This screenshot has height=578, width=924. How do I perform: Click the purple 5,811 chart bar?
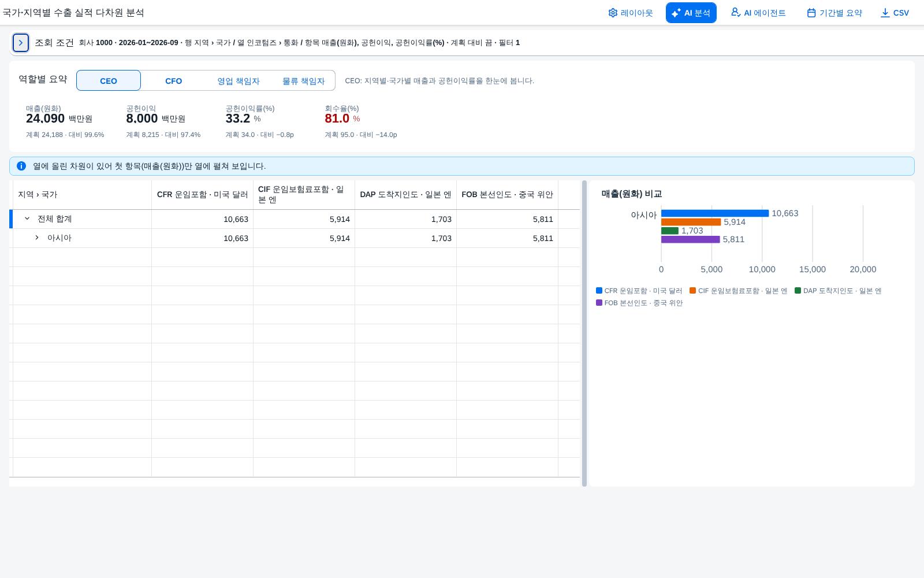click(x=690, y=239)
